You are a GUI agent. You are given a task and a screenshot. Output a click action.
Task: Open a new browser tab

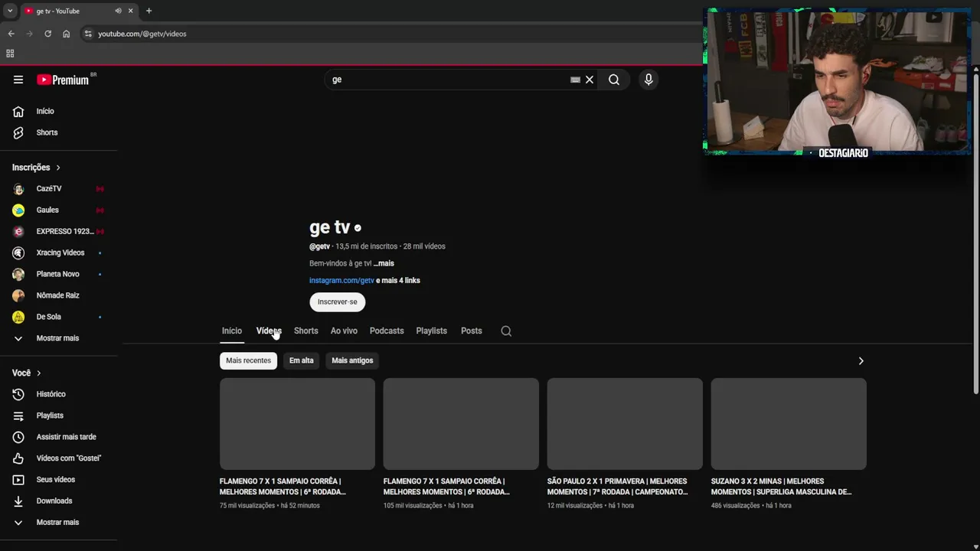pos(149,11)
